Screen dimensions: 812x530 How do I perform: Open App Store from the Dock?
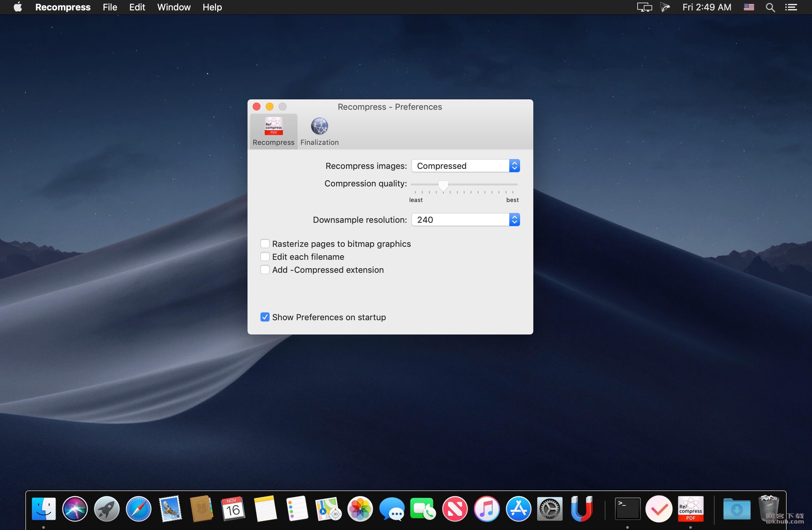pos(518,509)
